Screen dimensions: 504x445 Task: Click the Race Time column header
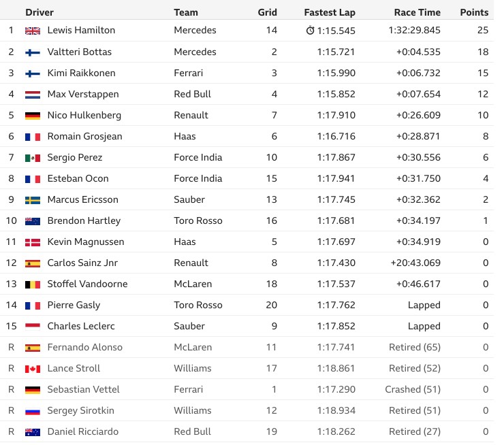point(418,12)
